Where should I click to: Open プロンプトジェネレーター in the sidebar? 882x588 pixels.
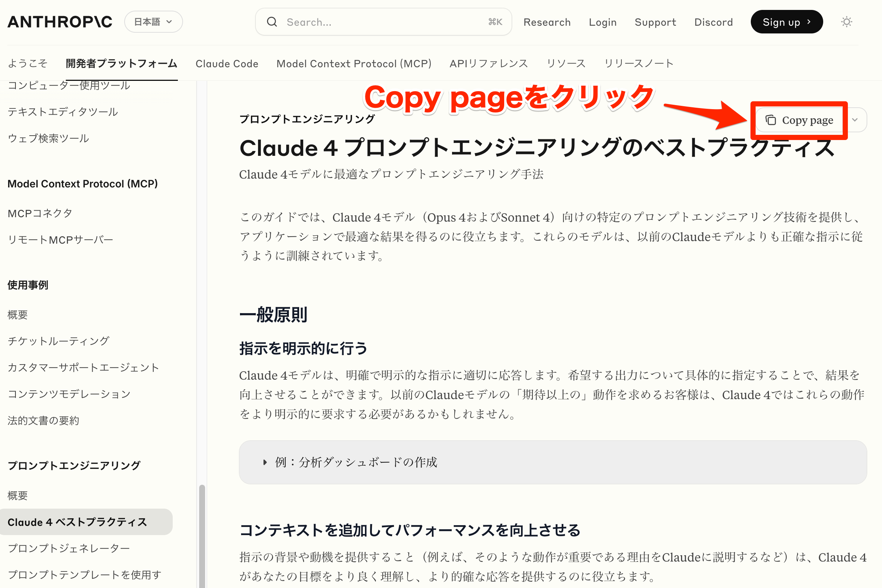pos(69,548)
